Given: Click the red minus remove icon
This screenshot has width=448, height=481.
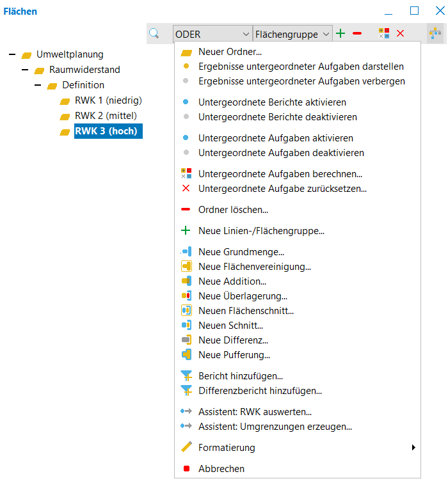Looking at the screenshot, I should [x=357, y=34].
